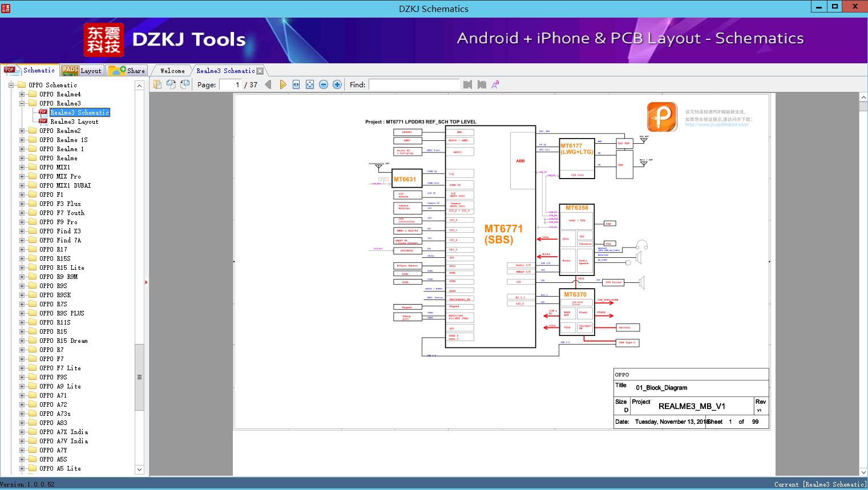This screenshot has width=868, height=490.
Task: Open the Realme3 Layout tree item
Action: (x=74, y=122)
